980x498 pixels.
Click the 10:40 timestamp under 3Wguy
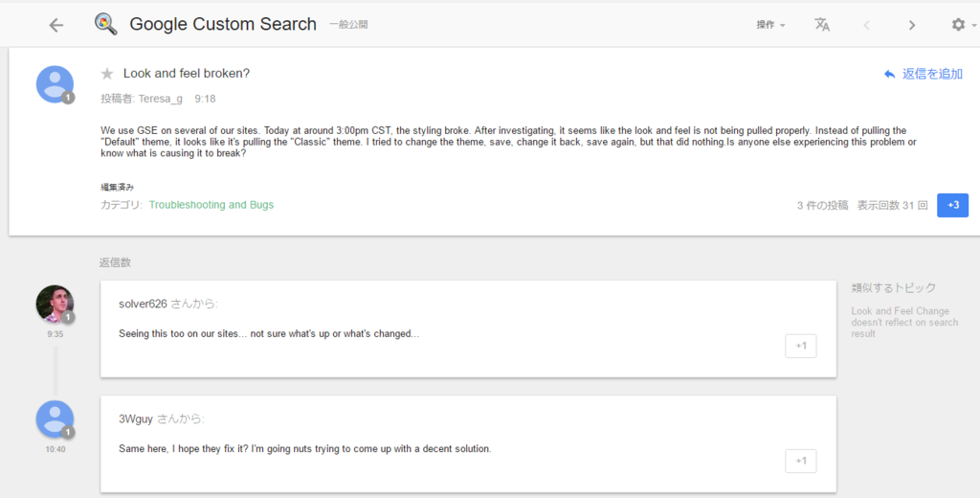tap(55, 449)
